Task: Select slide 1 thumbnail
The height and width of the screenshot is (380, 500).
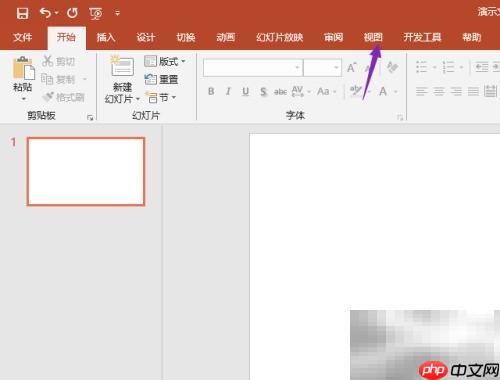Action: 86,171
